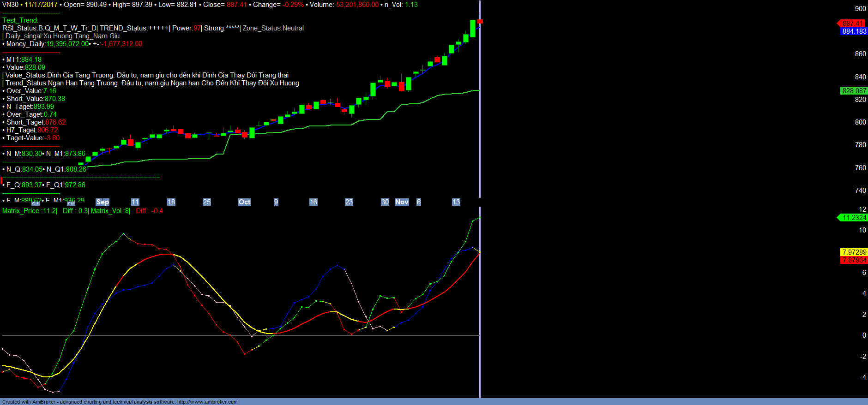This screenshot has height=405, width=868.
Task: Click the blue 884.183 value tag
Action: coord(854,31)
